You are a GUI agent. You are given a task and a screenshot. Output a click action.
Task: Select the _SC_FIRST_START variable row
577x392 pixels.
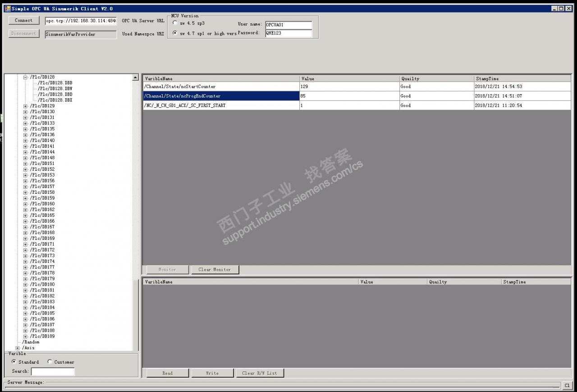point(357,105)
